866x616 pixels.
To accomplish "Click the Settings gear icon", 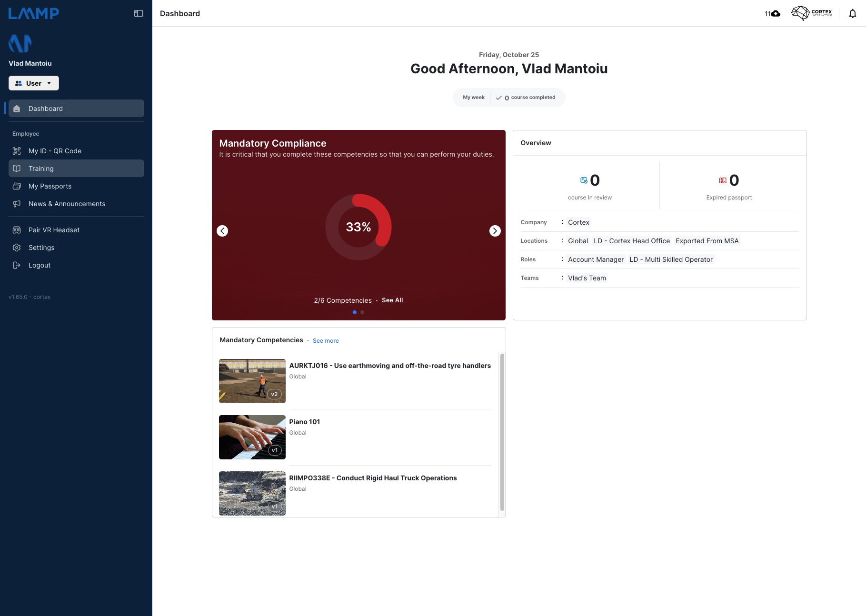I will (17, 248).
